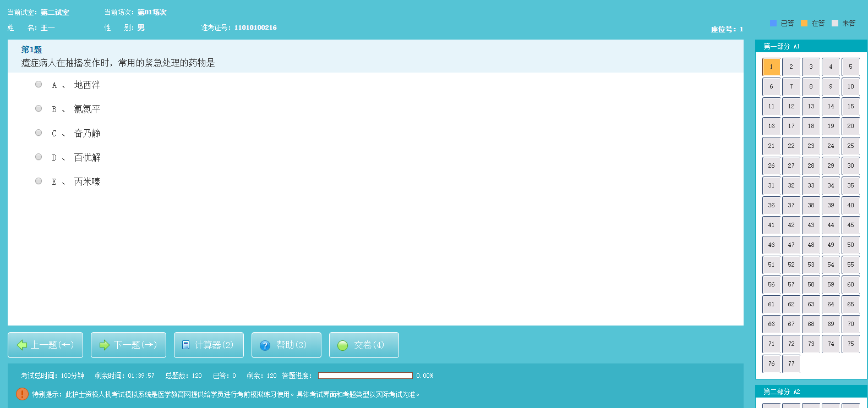The height and width of the screenshot is (408, 868).
Task: Click the blue 已答 legend swatch
Action: click(x=773, y=23)
